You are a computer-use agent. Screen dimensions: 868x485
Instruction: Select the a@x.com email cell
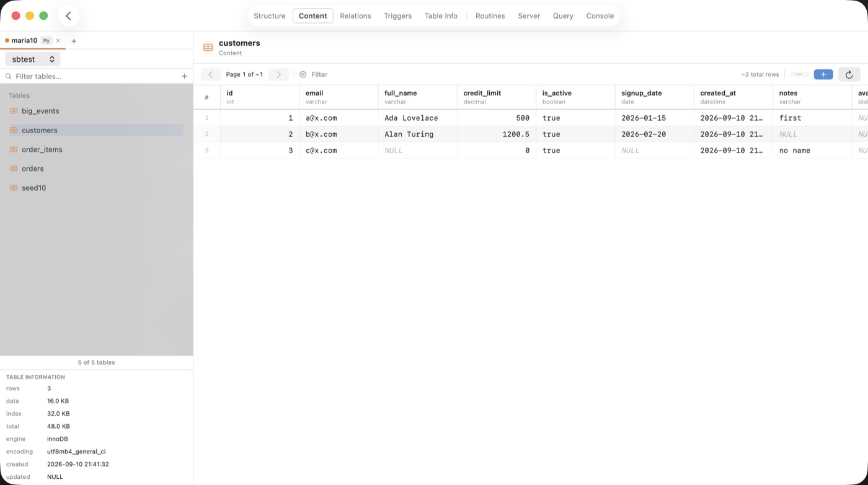[339, 118]
